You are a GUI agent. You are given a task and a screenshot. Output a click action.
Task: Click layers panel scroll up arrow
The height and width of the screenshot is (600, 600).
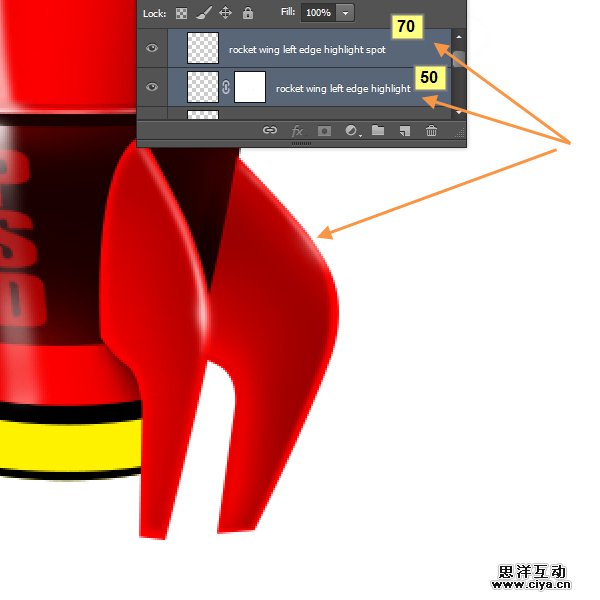pyautogui.click(x=459, y=37)
